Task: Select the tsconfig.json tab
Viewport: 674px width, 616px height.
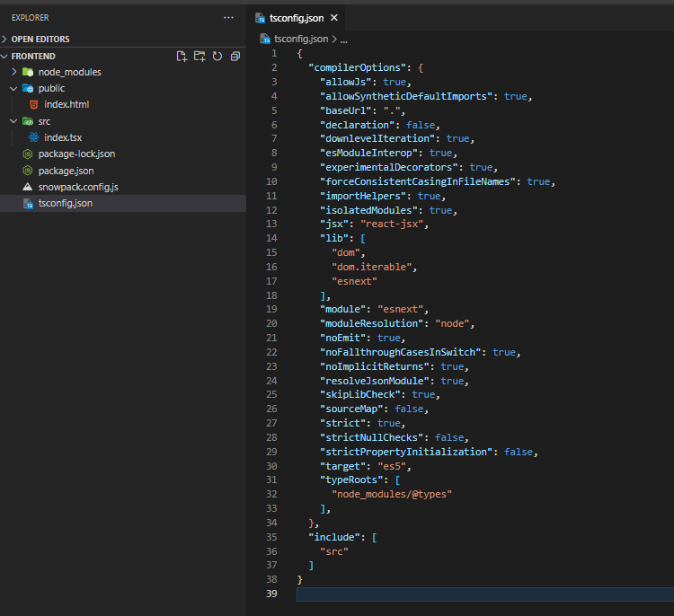Action: click(x=297, y=18)
